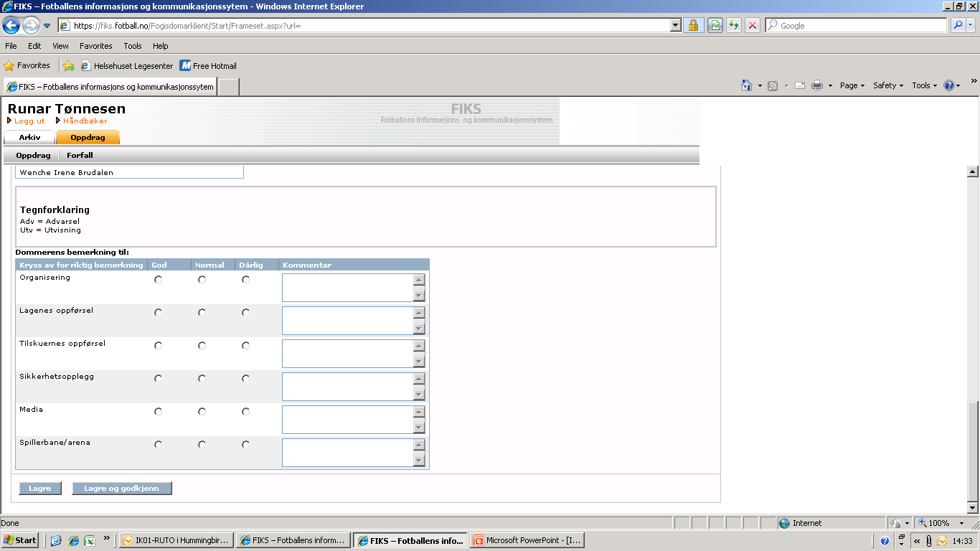Click the Lagre button
This screenshot has width=980, height=551.
point(40,489)
